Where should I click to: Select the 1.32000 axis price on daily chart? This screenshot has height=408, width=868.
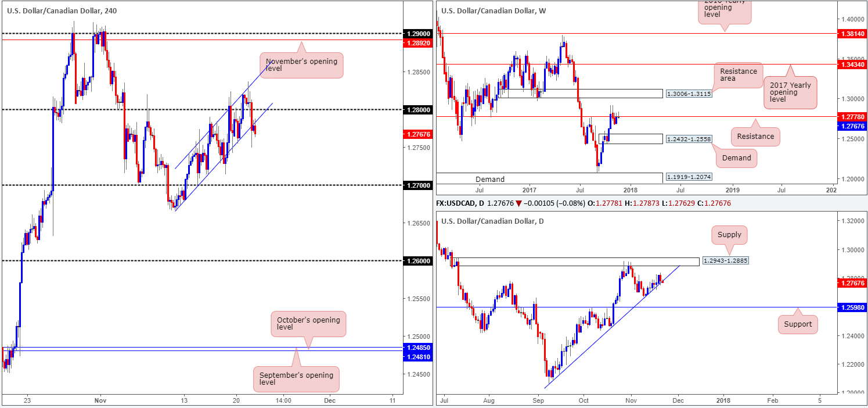(852, 221)
